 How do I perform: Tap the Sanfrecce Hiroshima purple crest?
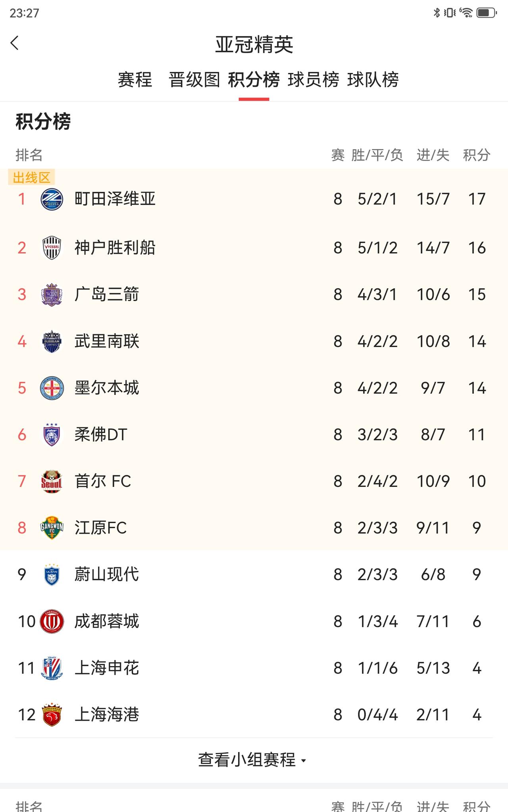(52, 295)
